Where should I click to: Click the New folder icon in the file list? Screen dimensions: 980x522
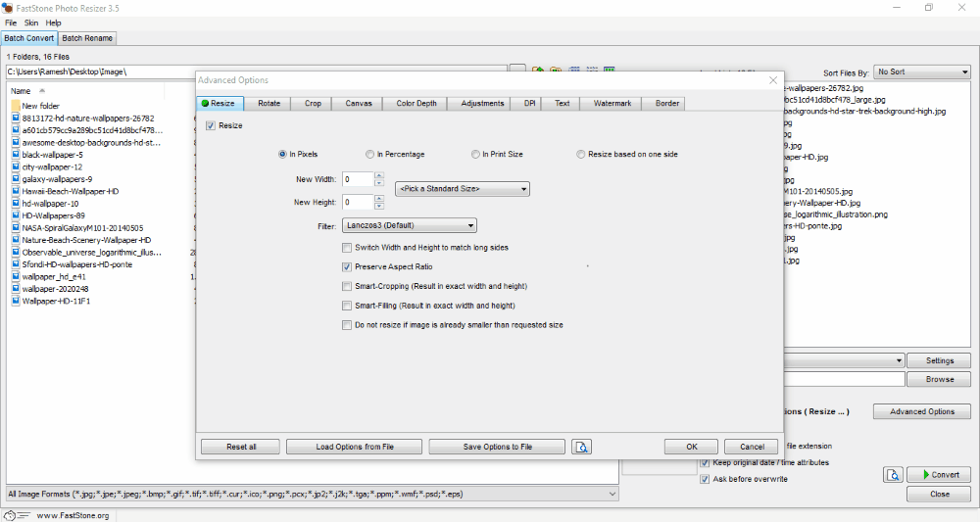click(x=16, y=106)
